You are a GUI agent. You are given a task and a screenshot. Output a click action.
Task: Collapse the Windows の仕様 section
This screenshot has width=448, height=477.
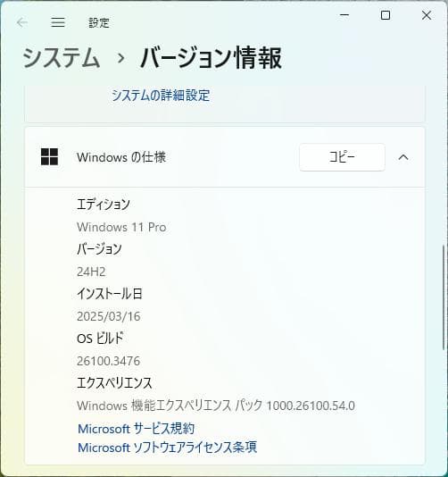pos(403,157)
